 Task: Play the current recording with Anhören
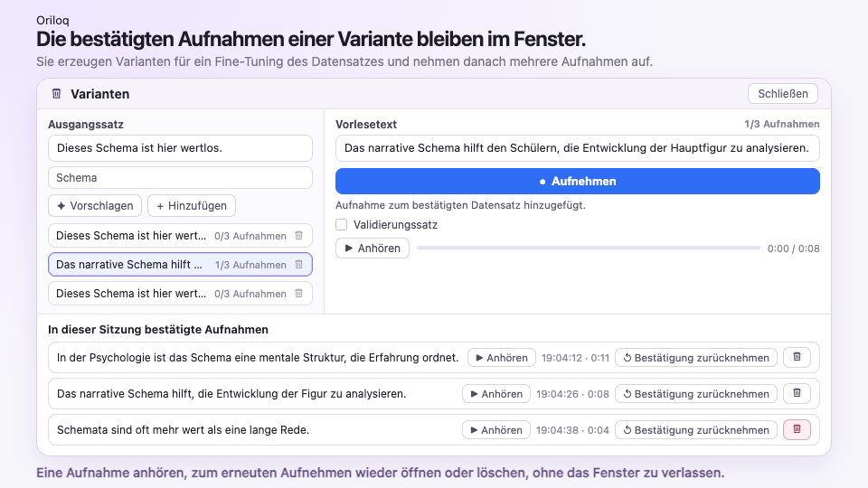372,249
